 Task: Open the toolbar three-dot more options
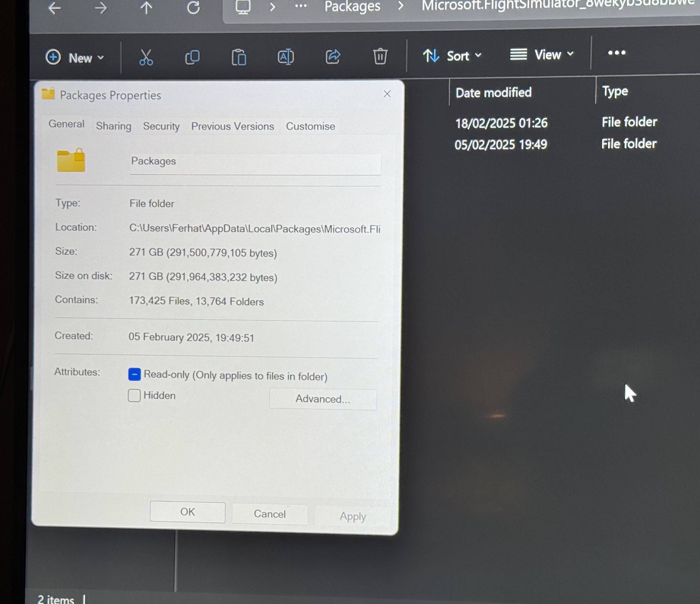[617, 53]
